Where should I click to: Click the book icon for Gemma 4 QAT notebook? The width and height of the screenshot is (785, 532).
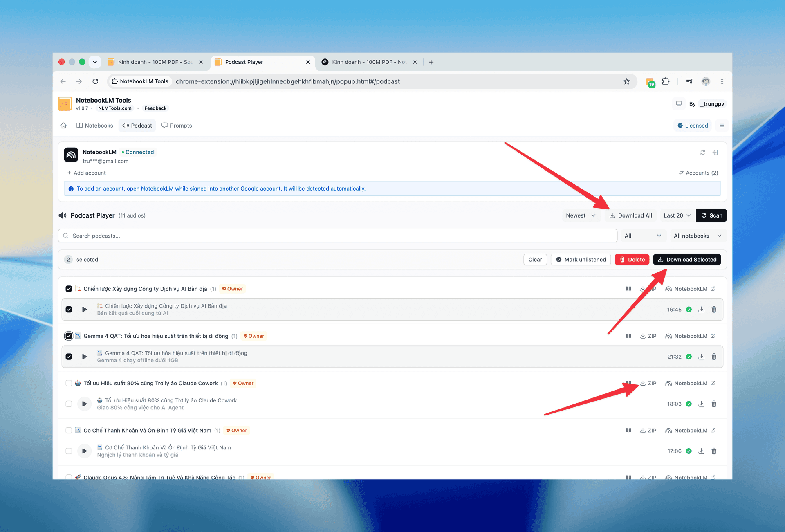tap(628, 336)
